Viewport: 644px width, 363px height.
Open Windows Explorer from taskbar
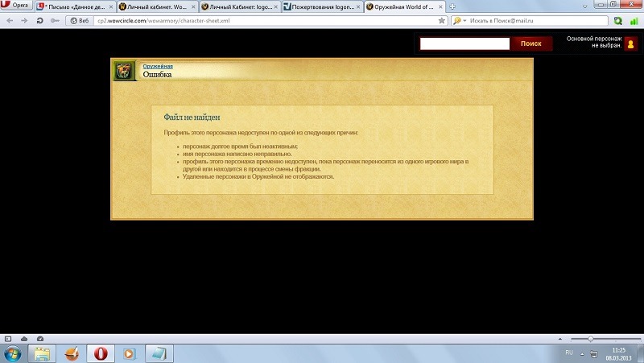point(42,353)
